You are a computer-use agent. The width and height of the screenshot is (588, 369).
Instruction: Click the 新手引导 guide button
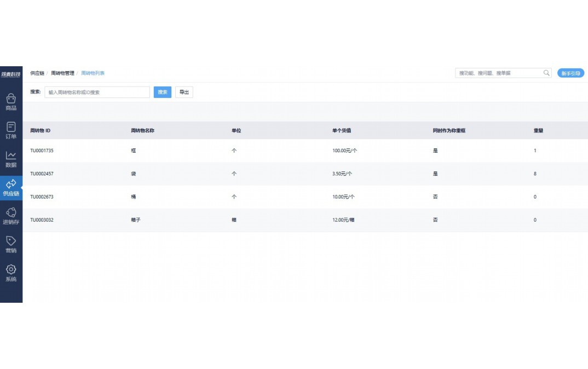(570, 73)
